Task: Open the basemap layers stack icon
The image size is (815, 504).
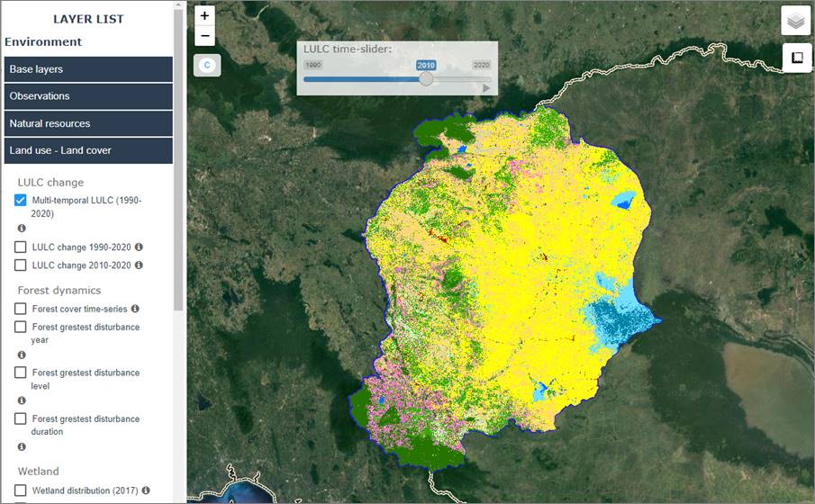Action: pyautogui.click(x=796, y=21)
